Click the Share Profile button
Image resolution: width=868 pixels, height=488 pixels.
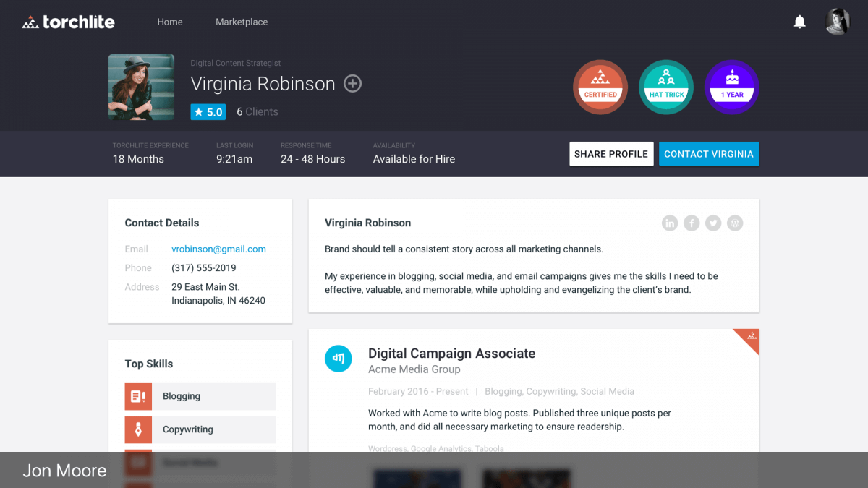611,154
